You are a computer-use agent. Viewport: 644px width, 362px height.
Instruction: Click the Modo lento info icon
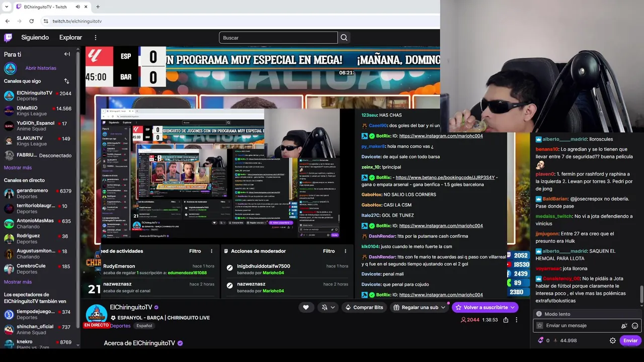pyautogui.click(x=539, y=314)
